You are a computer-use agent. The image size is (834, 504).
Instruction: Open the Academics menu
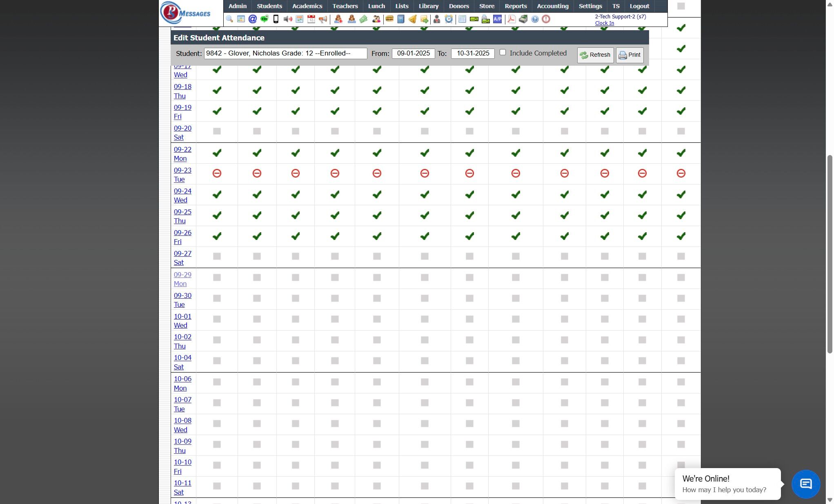click(307, 6)
